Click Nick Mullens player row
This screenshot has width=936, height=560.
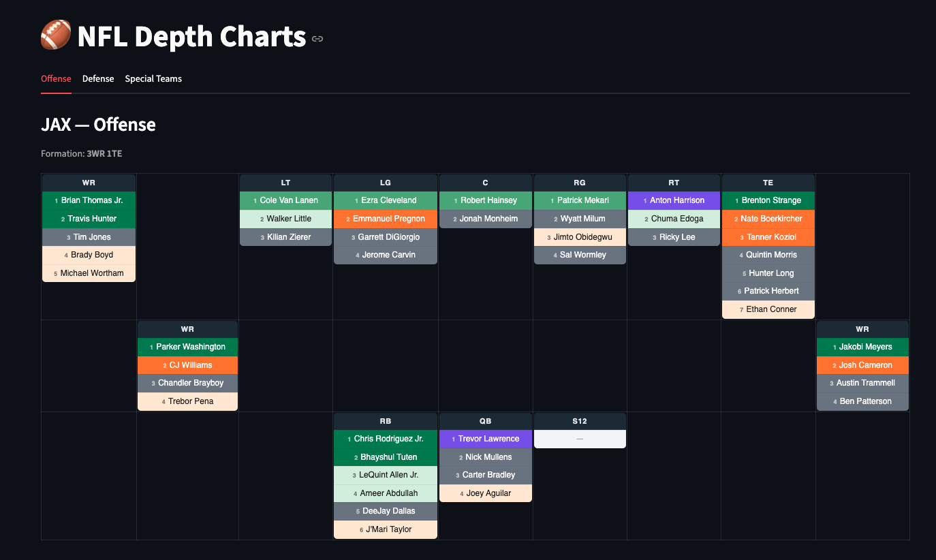486,457
